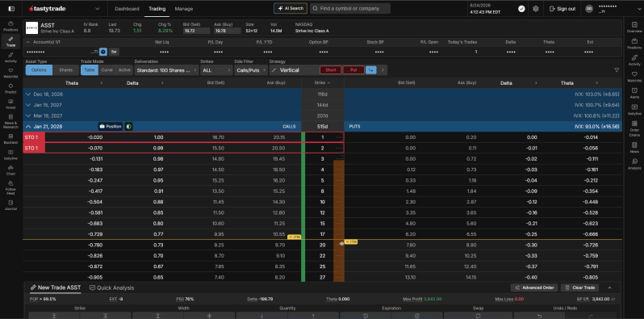Collapse the Account(s) summary row
The height and width of the screenshot is (319, 644).
click(x=28, y=42)
